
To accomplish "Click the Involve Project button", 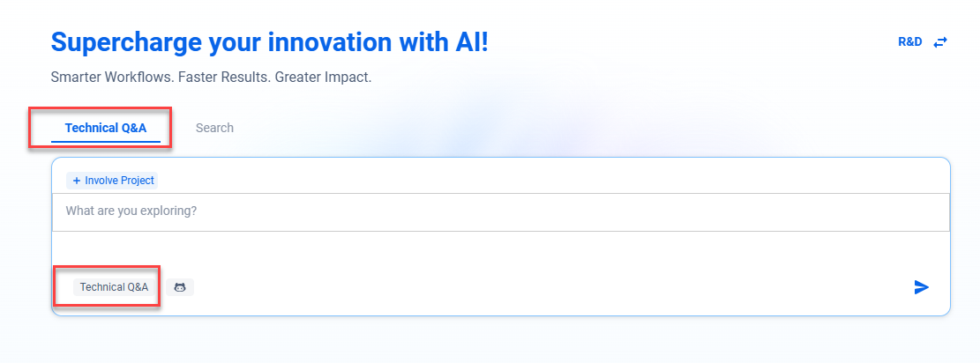I will tap(112, 181).
